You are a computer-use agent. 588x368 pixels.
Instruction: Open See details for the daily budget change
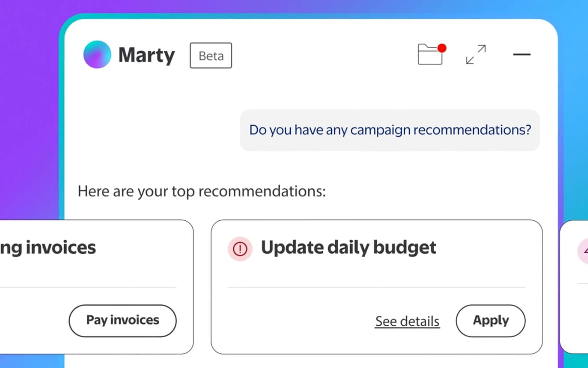(407, 321)
